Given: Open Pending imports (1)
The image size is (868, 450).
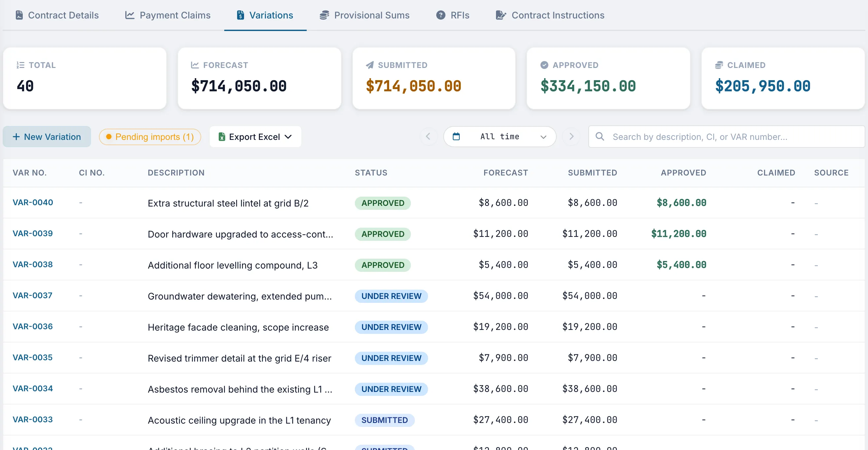Looking at the screenshot, I should 150,137.
